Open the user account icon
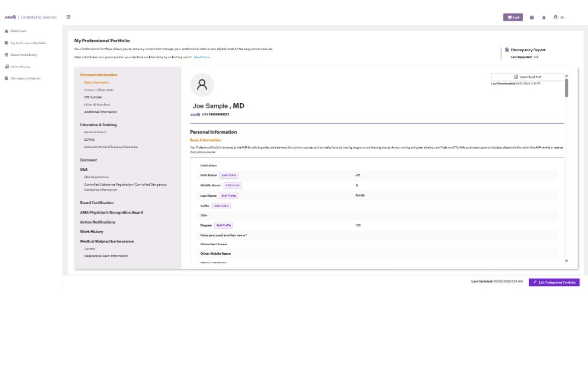 point(554,17)
